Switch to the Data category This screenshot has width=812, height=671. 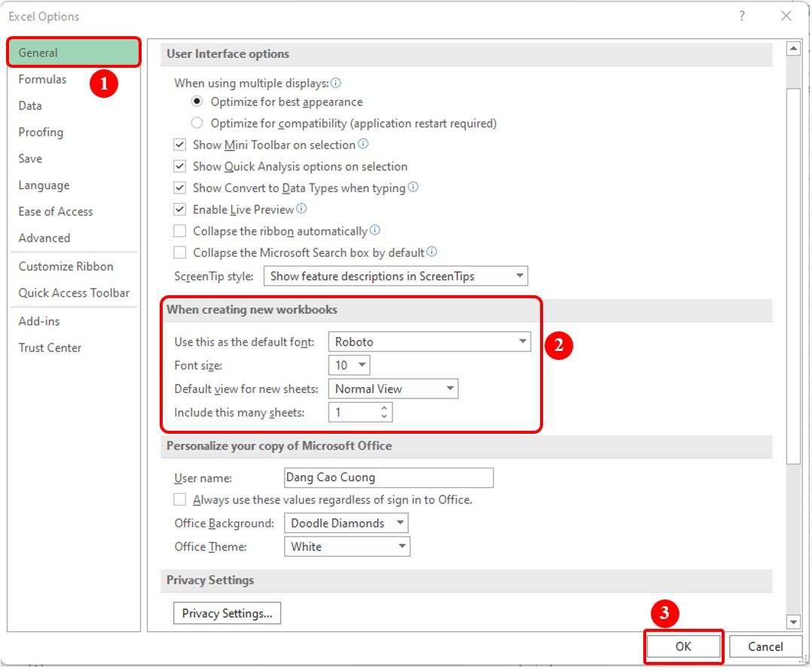(x=74, y=105)
